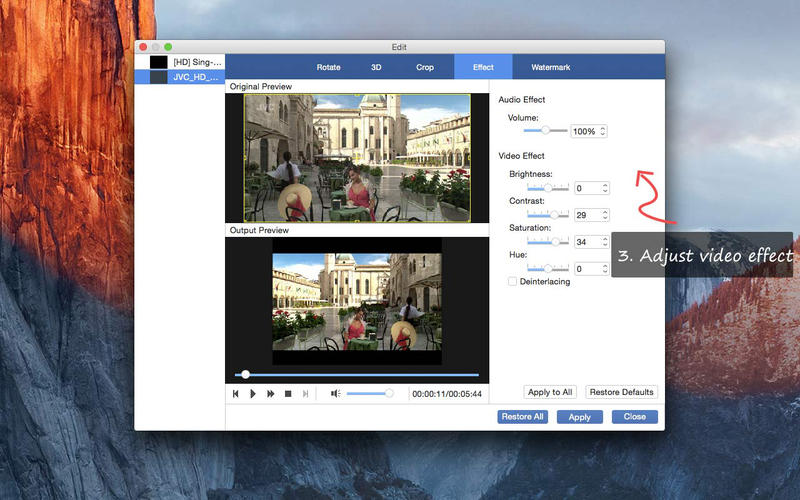Open the Crop tab
The height and width of the screenshot is (500, 800).
click(424, 67)
